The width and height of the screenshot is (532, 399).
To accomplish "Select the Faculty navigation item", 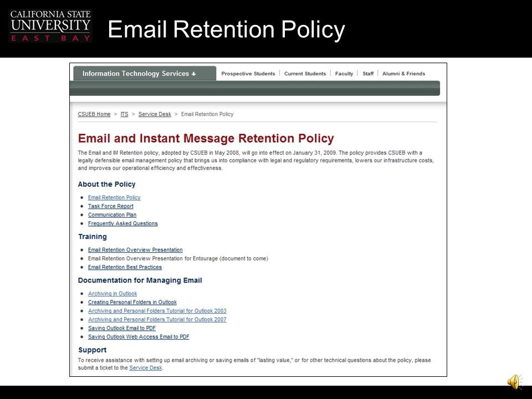I will pos(344,74).
